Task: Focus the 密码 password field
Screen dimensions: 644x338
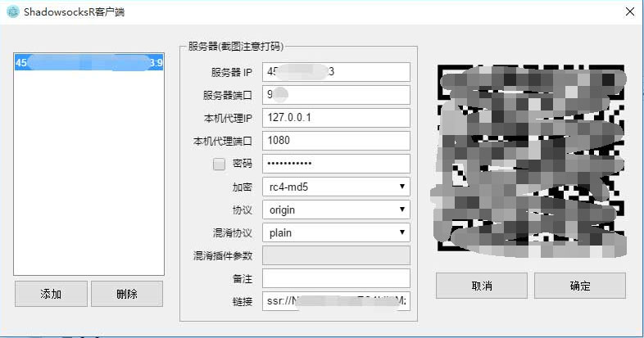Action: coord(336,164)
